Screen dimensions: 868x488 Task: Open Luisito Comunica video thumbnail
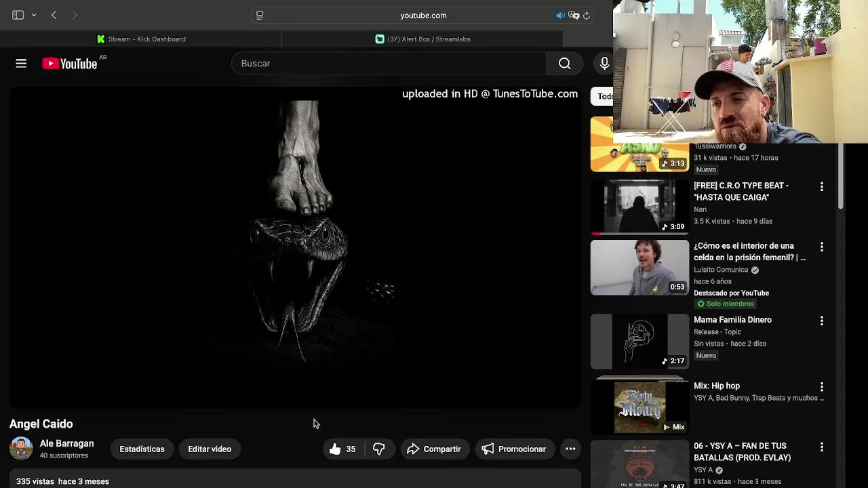[639, 267]
